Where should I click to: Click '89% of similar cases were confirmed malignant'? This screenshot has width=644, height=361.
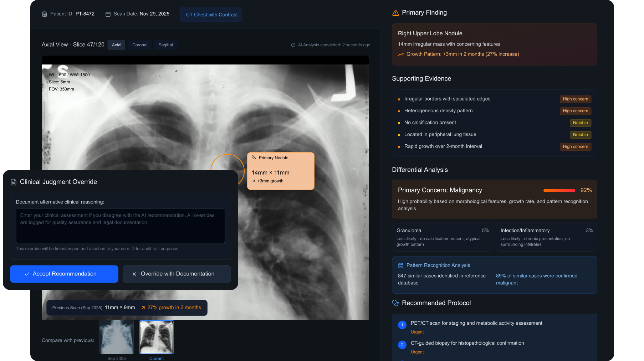click(537, 279)
